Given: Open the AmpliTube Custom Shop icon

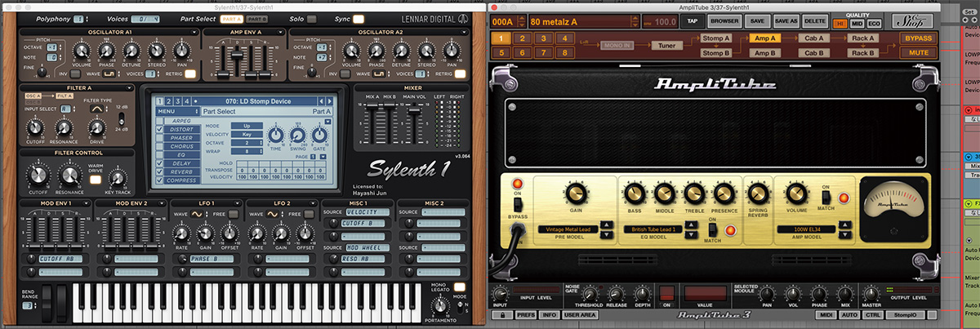Looking at the screenshot, I should pos(911,20).
